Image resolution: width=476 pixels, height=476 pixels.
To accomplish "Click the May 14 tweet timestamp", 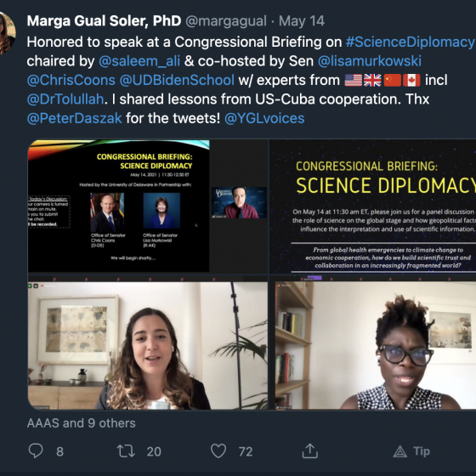I will tap(302, 21).
